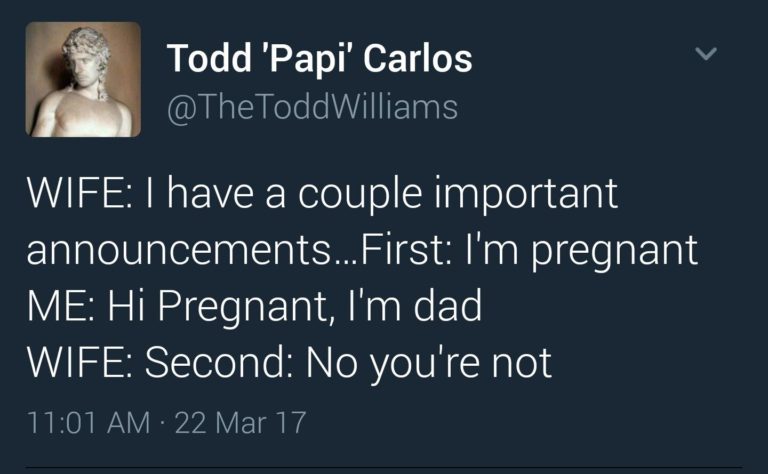Select the line 'ME: Hi Pregnant, I'm dad'
Image resolution: width=768 pixels, height=474 pixels.
[x=255, y=307]
